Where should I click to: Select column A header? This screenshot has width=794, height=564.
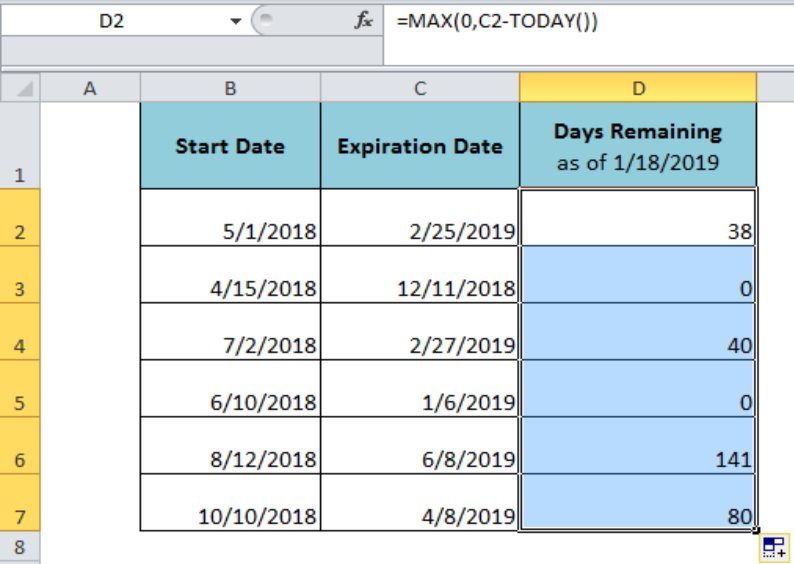pyautogui.click(x=90, y=88)
